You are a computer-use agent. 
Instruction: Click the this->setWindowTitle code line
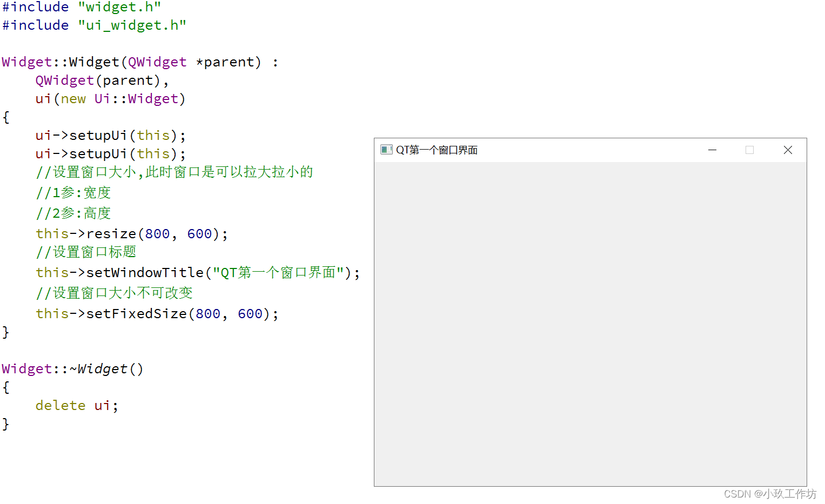tap(198, 273)
